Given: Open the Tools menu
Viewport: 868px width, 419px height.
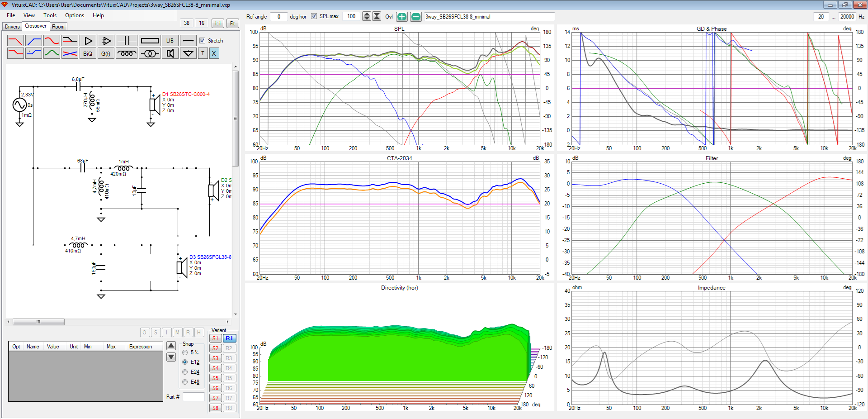Looking at the screenshot, I should (50, 15).
